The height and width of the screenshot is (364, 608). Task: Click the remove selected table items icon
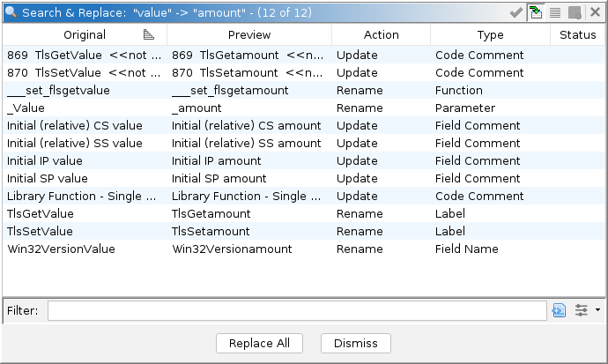(x=575, y=12)
